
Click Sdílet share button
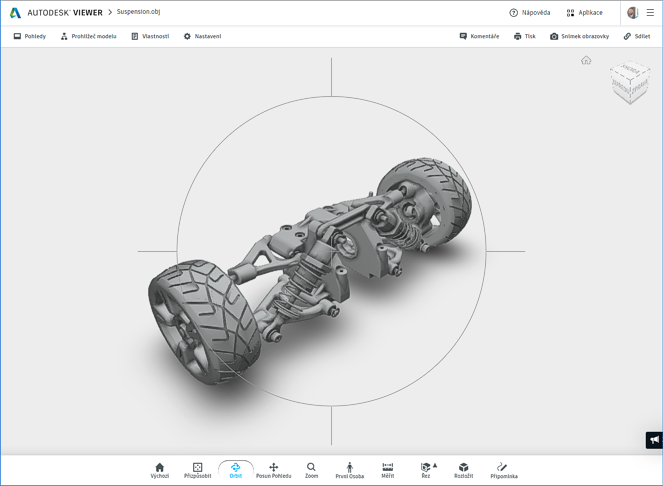[x=637, y=36]
